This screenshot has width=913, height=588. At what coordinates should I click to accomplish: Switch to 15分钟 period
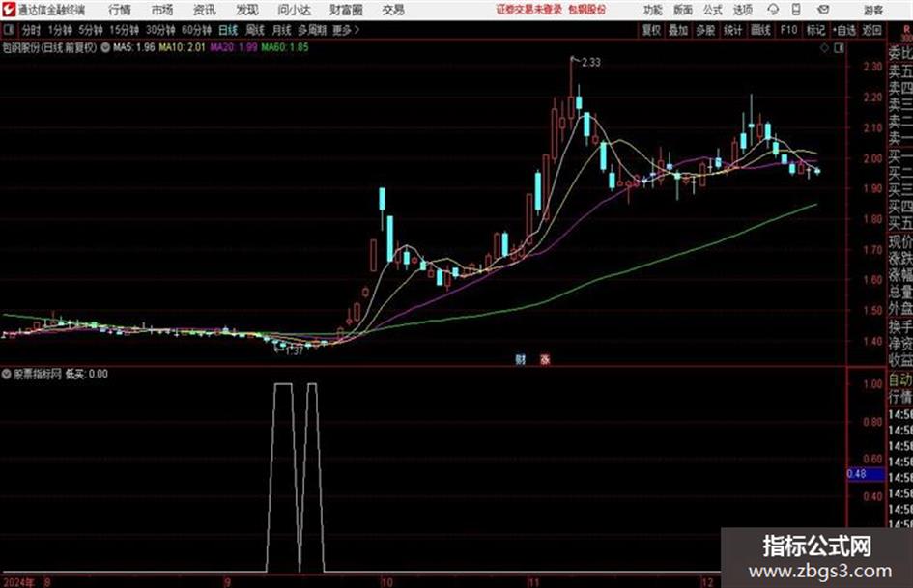coord(124,30)
